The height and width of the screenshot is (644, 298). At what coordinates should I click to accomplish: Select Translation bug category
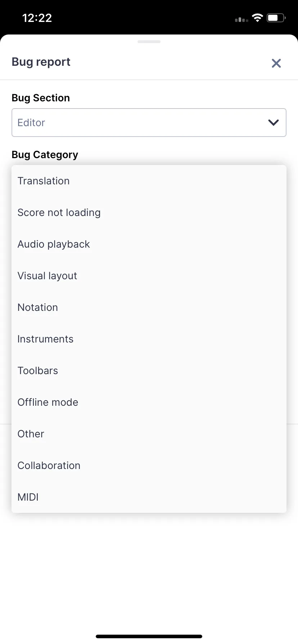pos(44,181)
